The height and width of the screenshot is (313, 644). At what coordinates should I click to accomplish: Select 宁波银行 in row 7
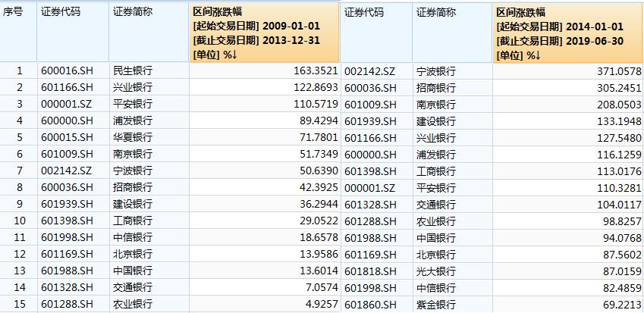click(x=133, y=171)
